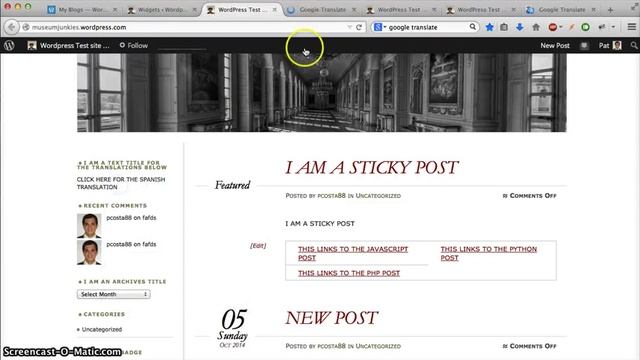Click Pat's avatar thumbnail in admin bar
This screenshot has height=360, width=640.
[617, 45]
